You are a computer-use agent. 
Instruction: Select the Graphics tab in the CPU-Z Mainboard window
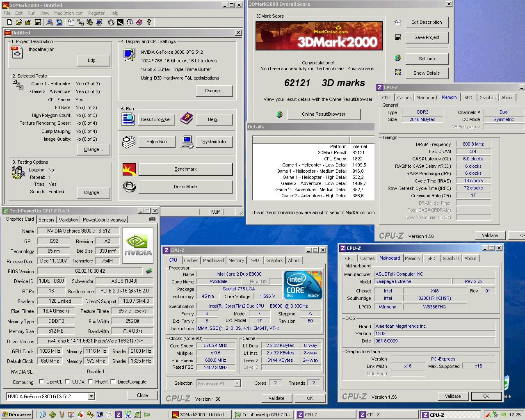(451, 258)
